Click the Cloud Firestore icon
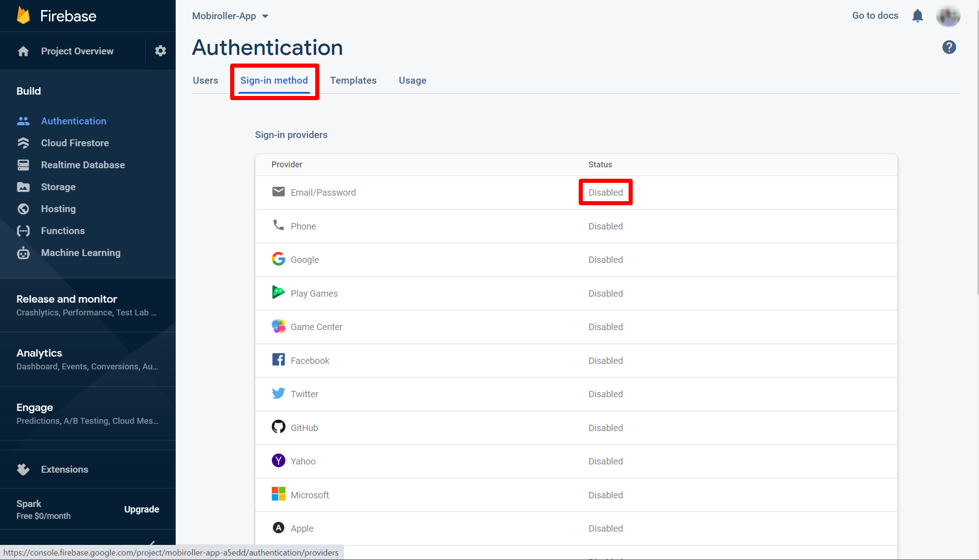Viewport: 979px width, 560px height. tap(23, 143)
